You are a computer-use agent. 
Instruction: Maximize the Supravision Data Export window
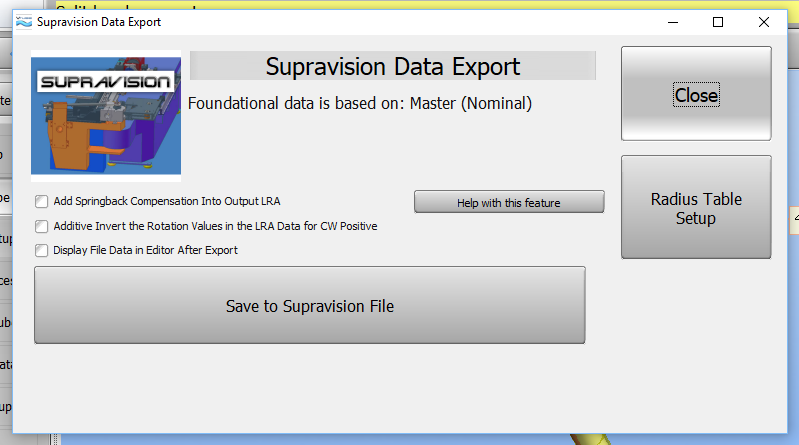tap(717, 21)
